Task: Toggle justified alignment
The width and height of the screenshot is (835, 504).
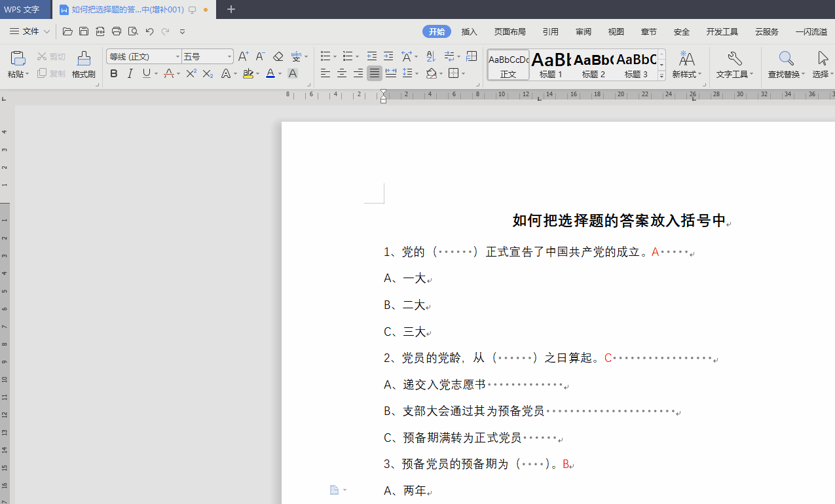Action: 375,73
